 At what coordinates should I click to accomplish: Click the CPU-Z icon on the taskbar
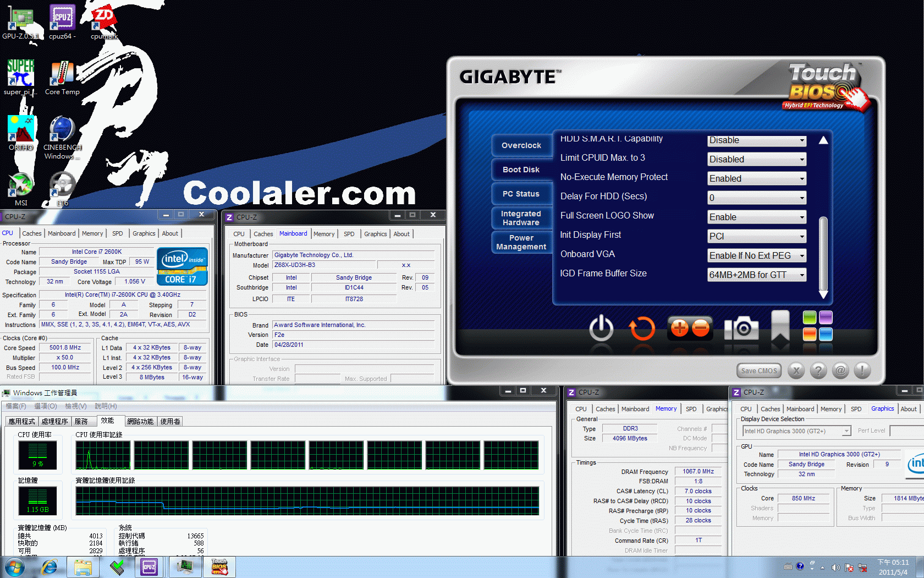(149, 567)
